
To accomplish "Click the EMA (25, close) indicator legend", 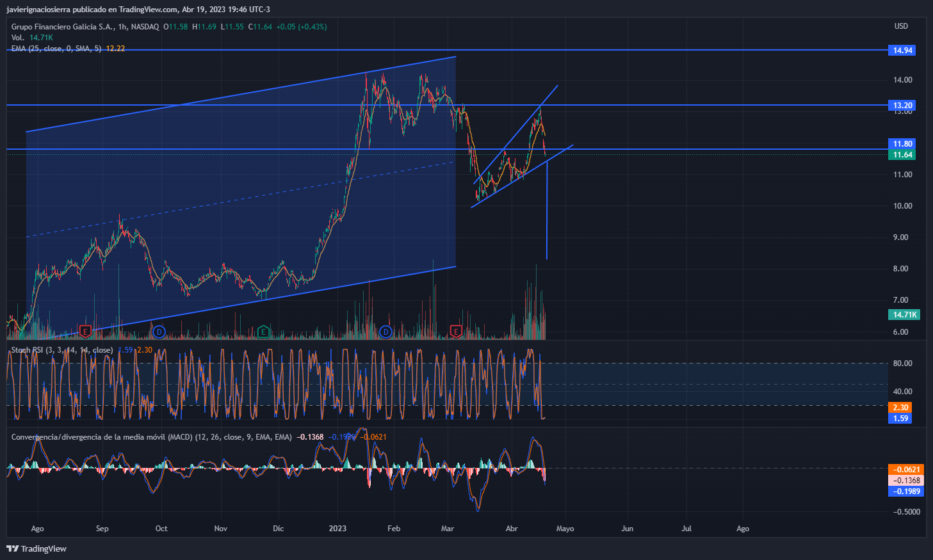I will (56, 49).
